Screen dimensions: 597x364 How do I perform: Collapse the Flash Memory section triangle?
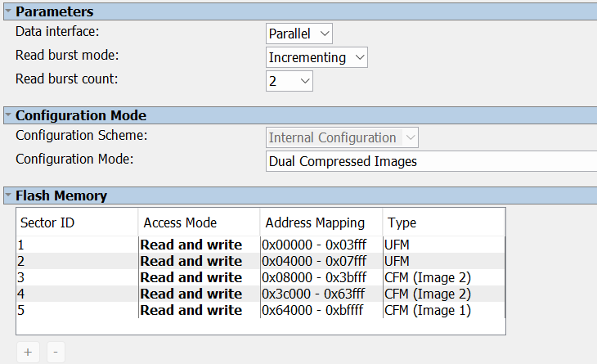[x=7, y=195]
